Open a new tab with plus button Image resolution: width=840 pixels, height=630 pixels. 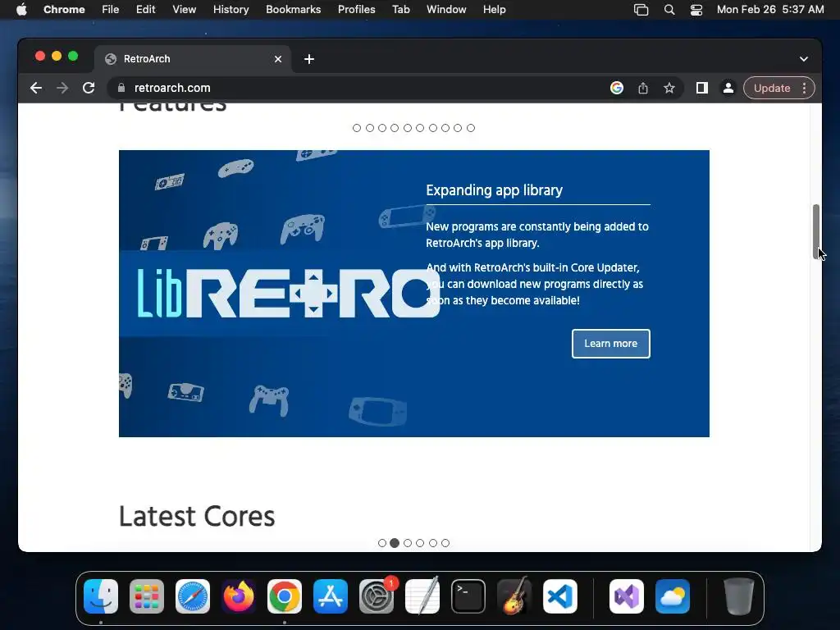pos(309,59)
